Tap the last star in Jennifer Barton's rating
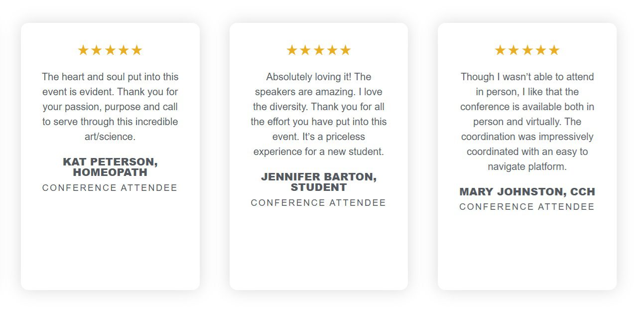This screenshot has height=312, width=644. click(x=346, y=50)
